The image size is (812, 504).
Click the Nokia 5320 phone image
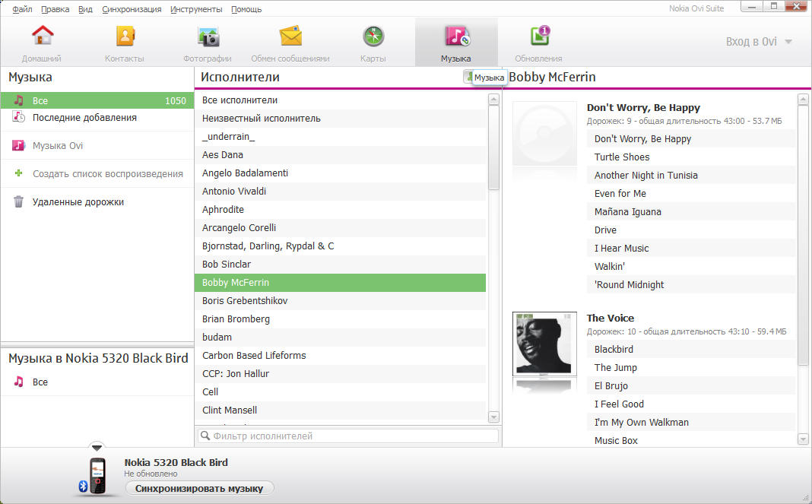[x=97, y=476]
